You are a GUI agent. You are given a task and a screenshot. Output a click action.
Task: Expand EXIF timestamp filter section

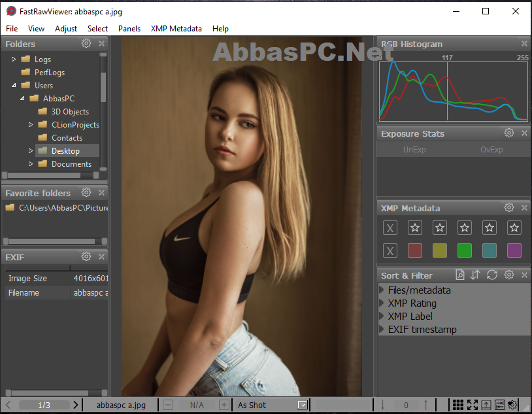(382, 329)
